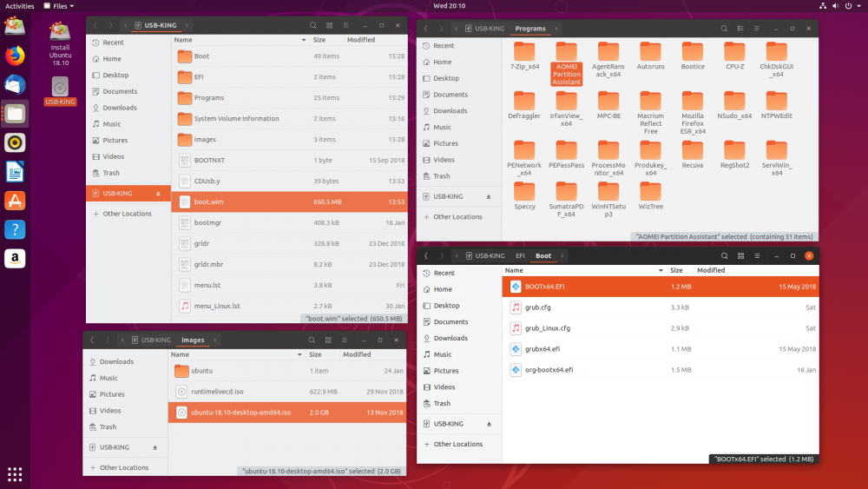Open the clock showing Wed 20:10
The height and width of the screenshot is (489, 868).
click(x=449, y=6)
